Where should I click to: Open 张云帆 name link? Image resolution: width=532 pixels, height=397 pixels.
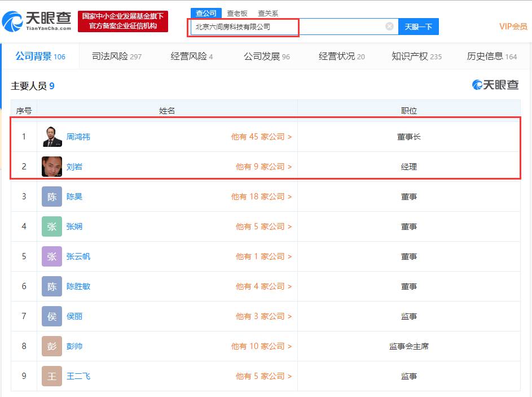click(x=78, y=256)
